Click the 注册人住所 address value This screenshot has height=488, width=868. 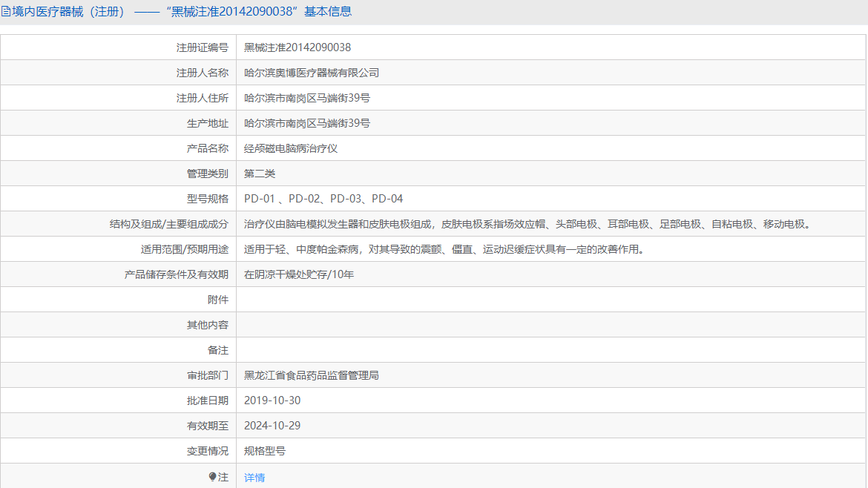click(307, 98)
